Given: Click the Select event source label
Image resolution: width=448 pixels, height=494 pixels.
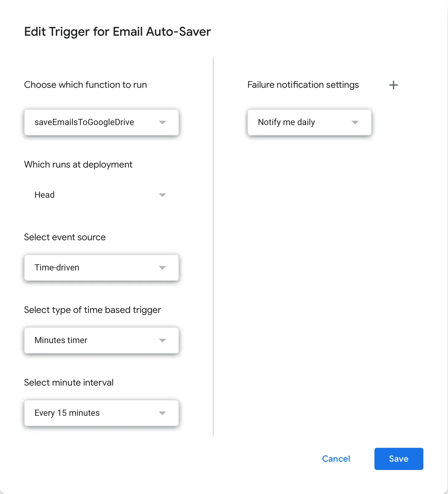Looking at the screenshot, I should [65, 237].
